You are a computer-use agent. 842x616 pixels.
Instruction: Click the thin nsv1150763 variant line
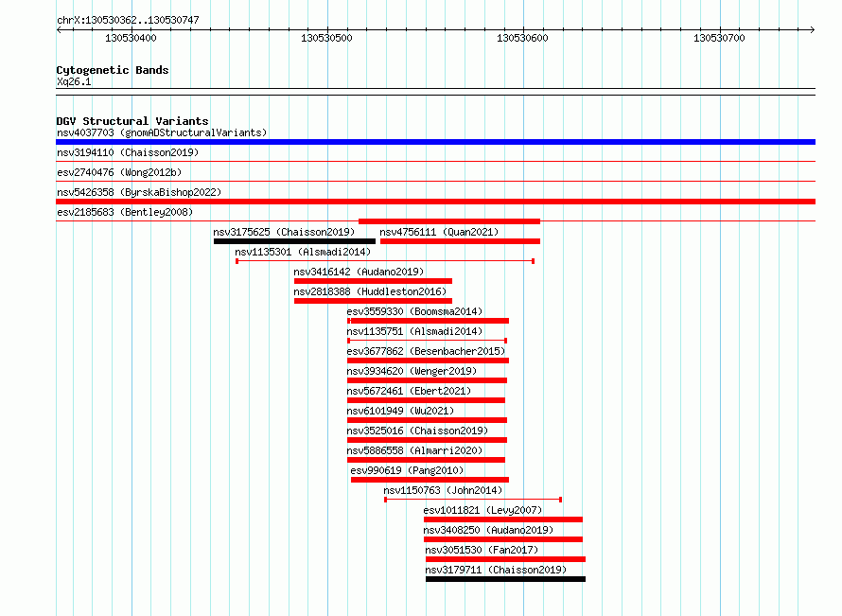pos(473,500)
